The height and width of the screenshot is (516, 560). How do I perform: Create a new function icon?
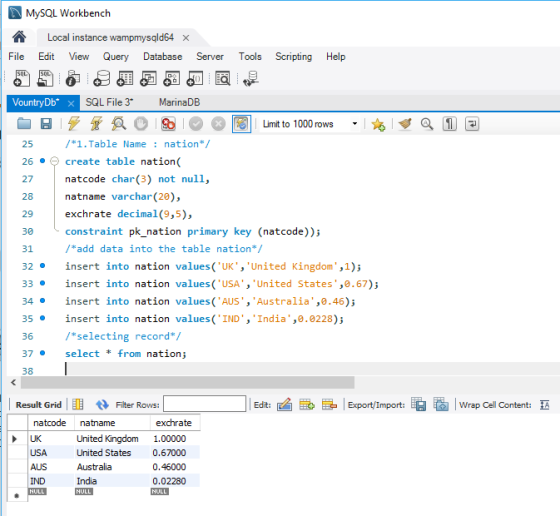click(195, 78)
